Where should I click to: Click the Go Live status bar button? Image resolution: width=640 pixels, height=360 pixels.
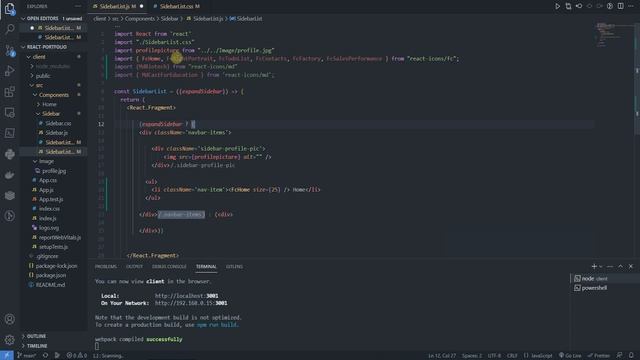pyautogui.click(x=570, y=356)
